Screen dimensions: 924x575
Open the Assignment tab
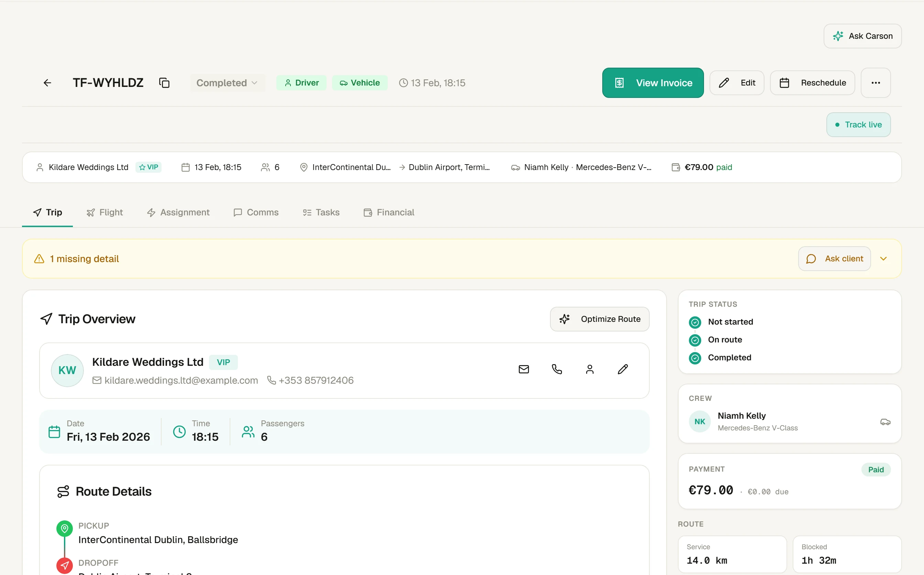(x=178, y=213)
